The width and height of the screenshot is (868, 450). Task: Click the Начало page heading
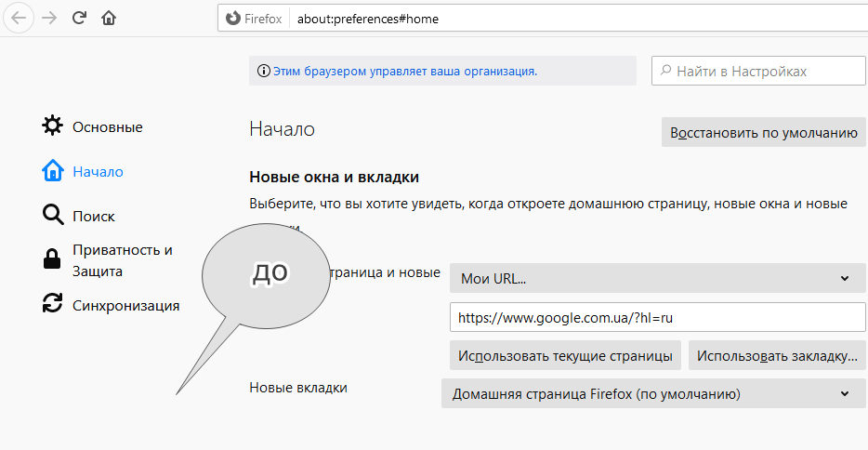282,129
